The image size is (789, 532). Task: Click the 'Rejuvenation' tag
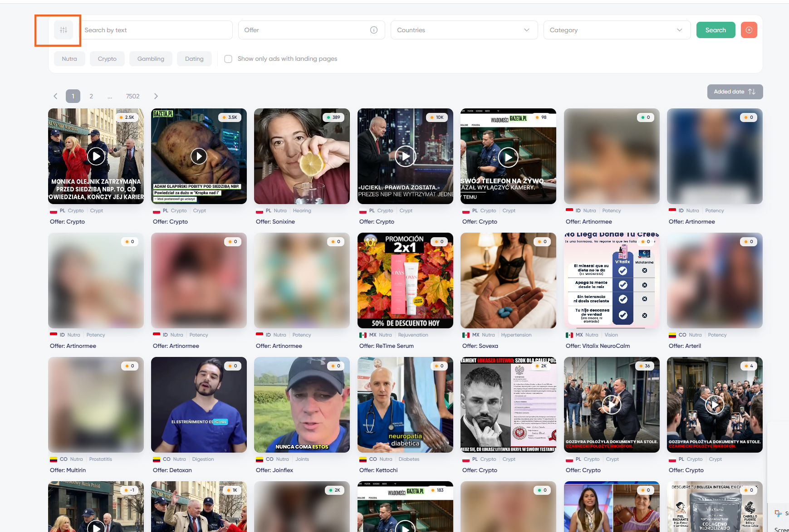coord(413,335)
